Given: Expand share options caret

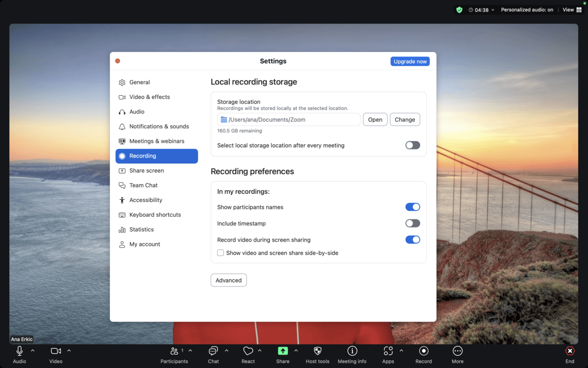Looking at the screenshot, I should [x=296, y=350].
